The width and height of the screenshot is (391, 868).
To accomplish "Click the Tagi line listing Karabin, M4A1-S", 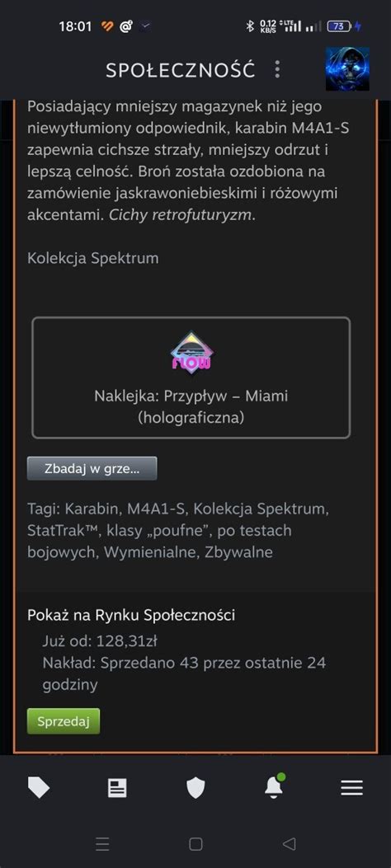I will tap(178, 530).
